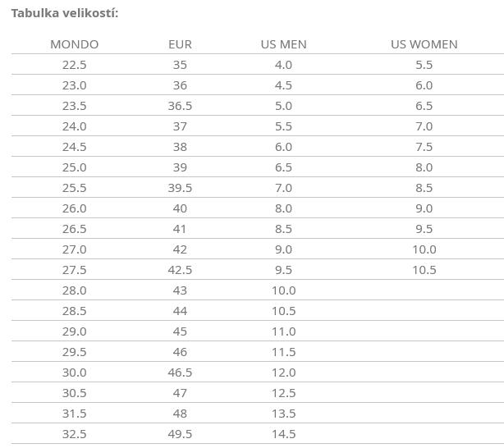Click the EUR 48 size cell
Viewport: 504px width, 448px height.
pos(180,414)
